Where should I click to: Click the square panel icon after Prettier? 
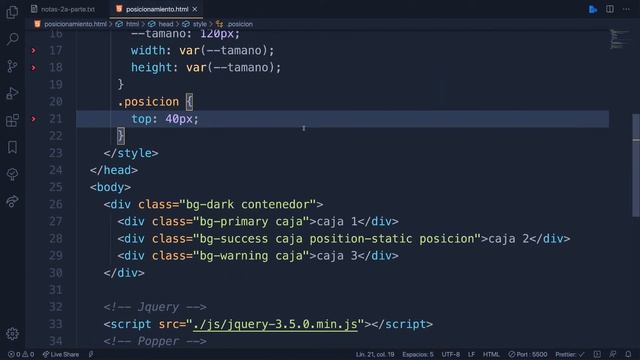[597, 354]
